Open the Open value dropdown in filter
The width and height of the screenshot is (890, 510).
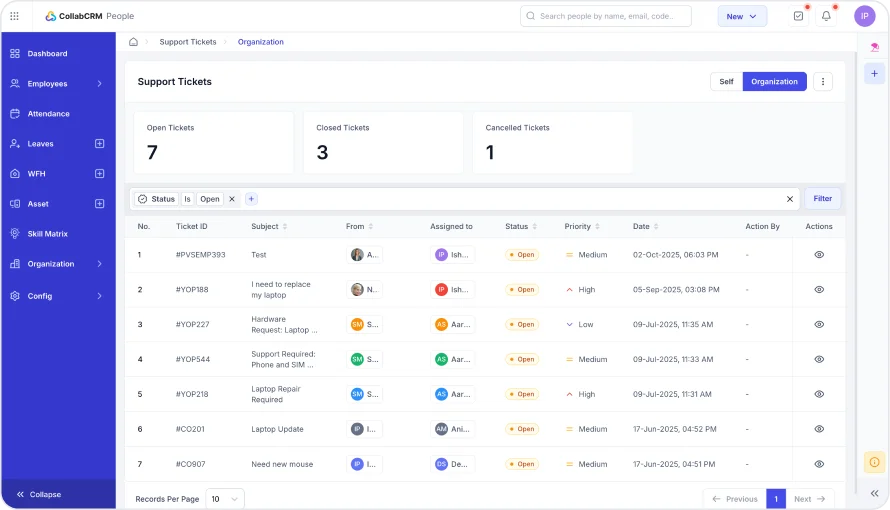[x=209, y=199]
